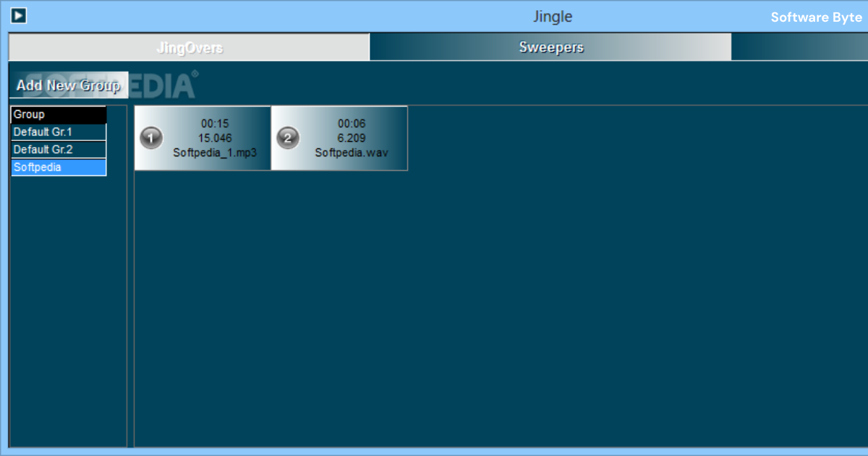This screenshot has height=456, width=868.
Task: Click the 15.046 length value
Action: (x=215, y=138)
